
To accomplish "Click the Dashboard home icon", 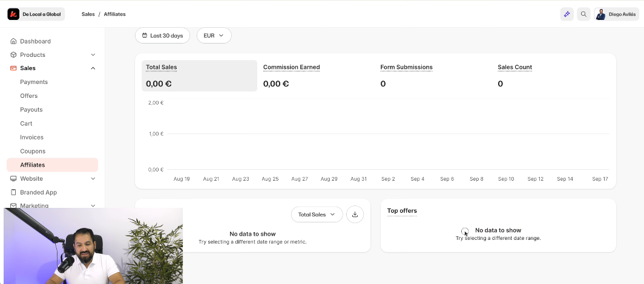I will pyautogui.click(x=14, y=41).
